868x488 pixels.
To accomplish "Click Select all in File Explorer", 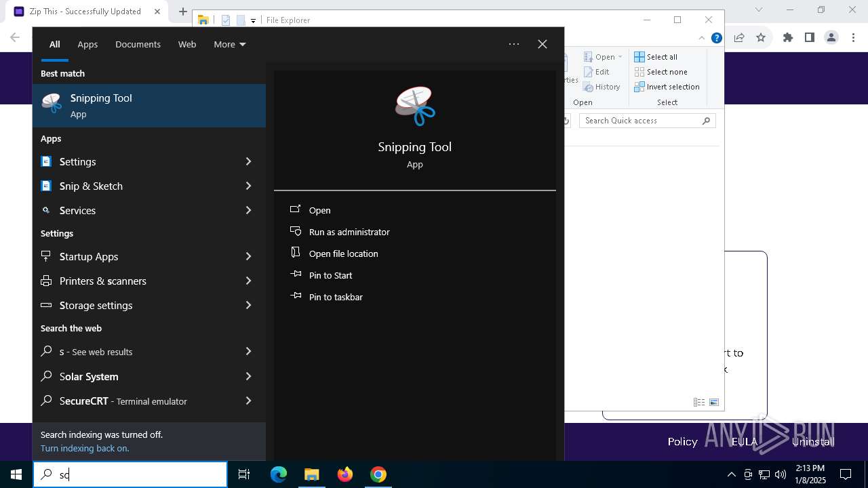I will (656, 57).
